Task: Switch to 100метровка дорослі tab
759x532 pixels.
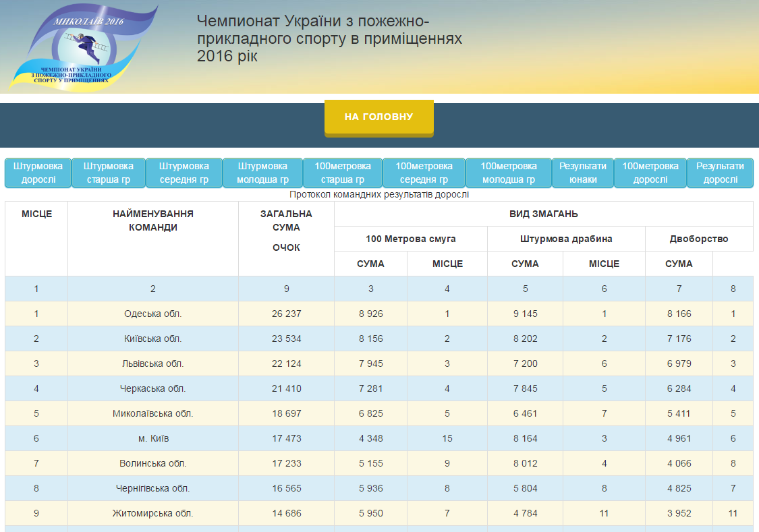Action: pos(650,173)
